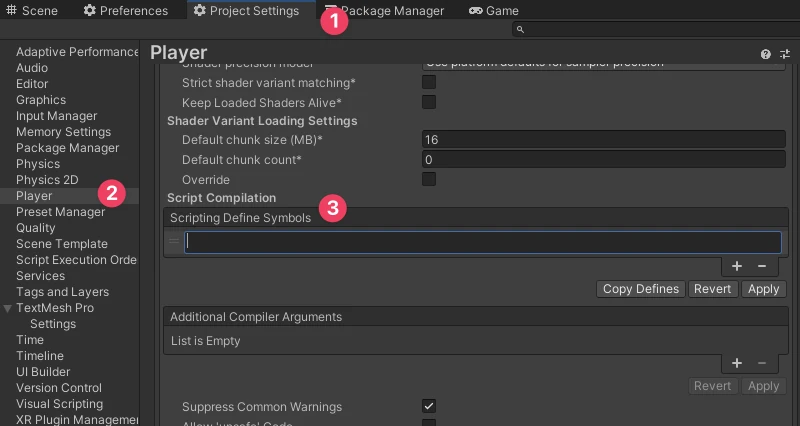
Task: Click the Default chunk count field
Action: [604, 159]
